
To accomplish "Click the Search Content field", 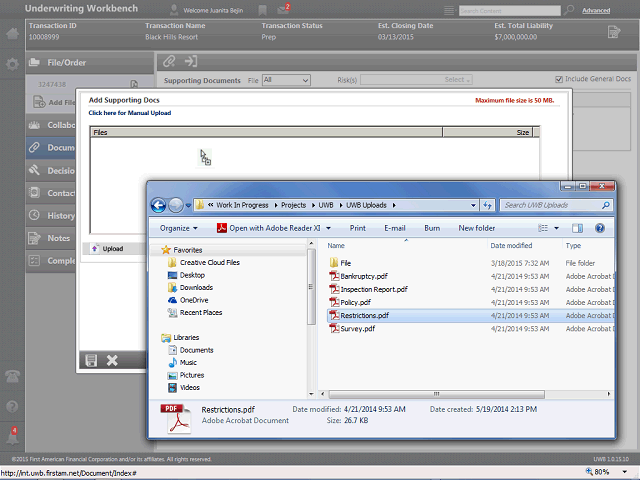I will 509,11.
